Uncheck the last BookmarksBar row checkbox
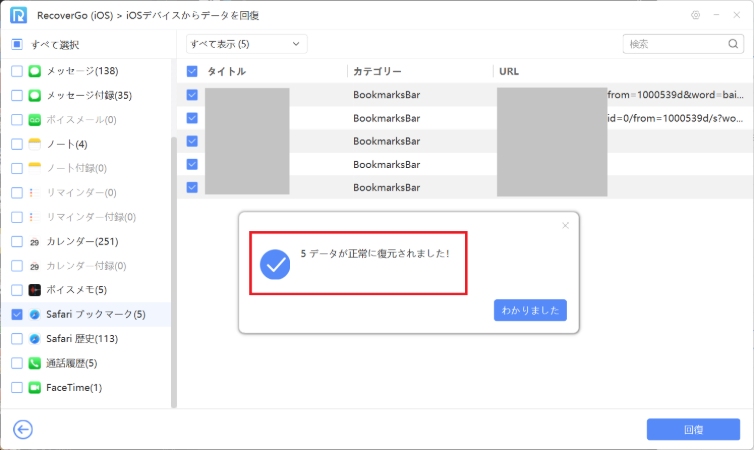 tap(192, 187)
